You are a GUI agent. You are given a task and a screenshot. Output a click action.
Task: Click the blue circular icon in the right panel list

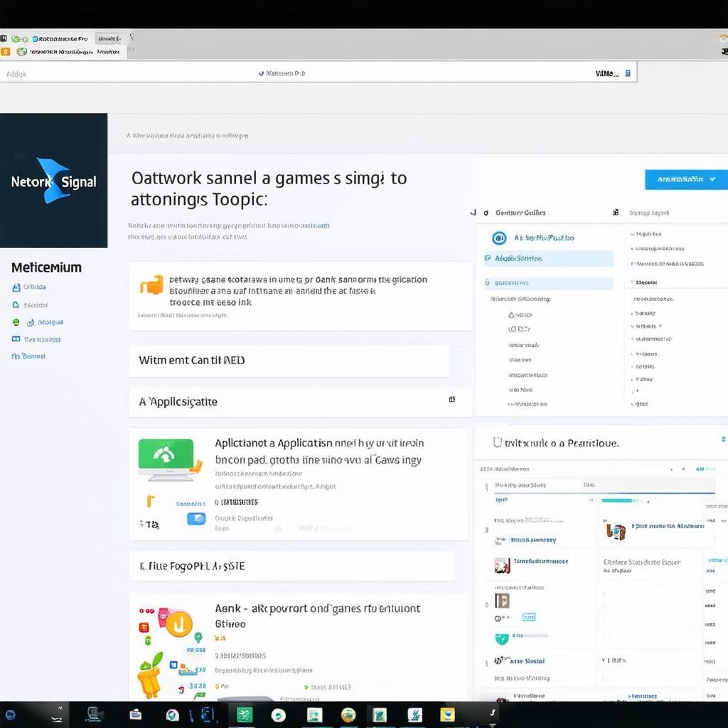[499, 238]
